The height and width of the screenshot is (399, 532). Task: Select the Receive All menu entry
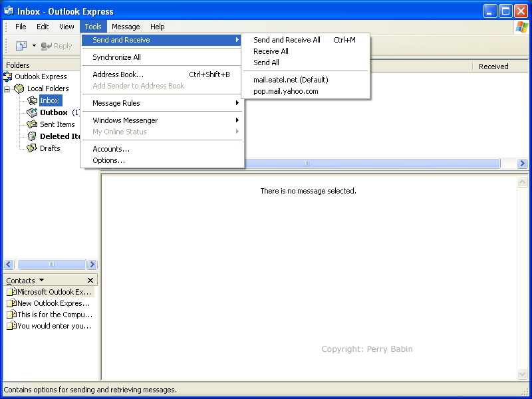[x=271, y=51]
